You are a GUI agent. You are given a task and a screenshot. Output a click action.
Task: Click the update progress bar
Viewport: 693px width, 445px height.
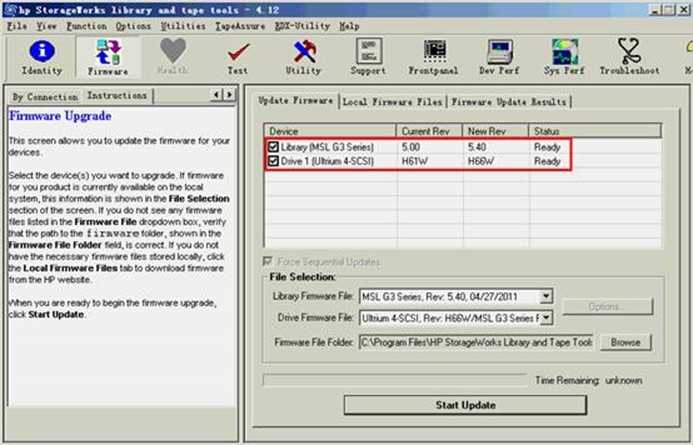pyautogui.click(x=395, y=380)
